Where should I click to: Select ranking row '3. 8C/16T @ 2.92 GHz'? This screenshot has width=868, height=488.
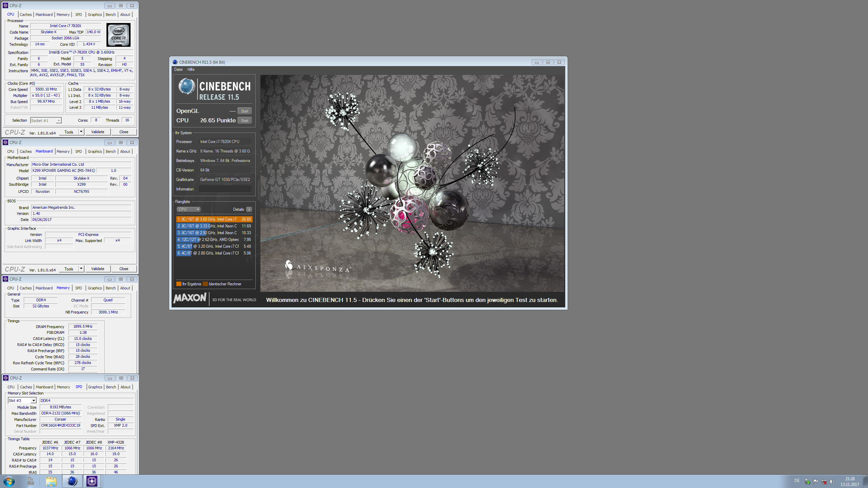(x=214, y=233)
